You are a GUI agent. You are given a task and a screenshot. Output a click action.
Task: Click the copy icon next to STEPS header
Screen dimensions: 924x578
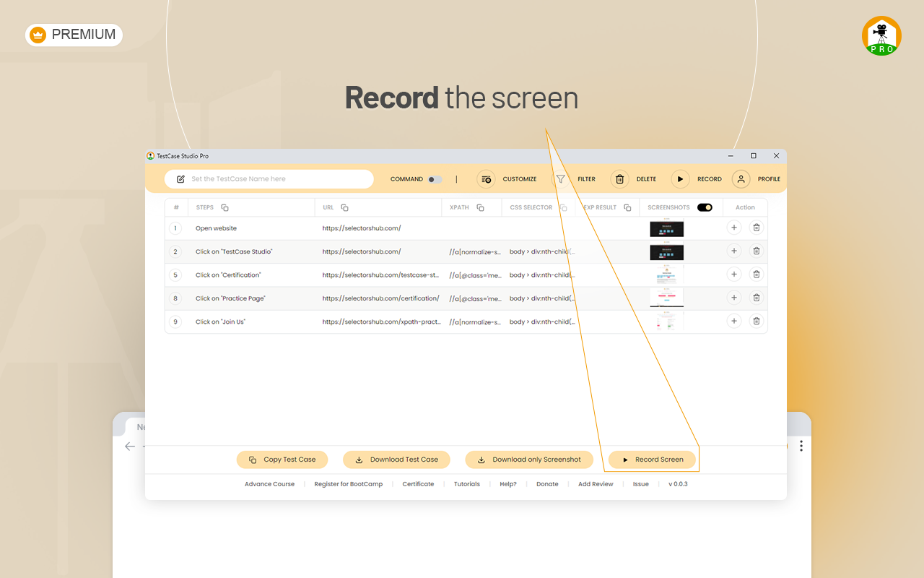224,207
